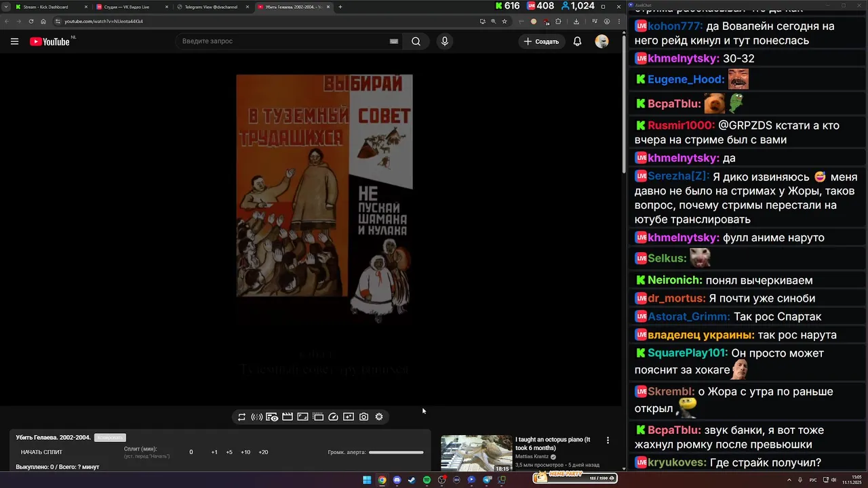868x488 pixels.
Task: Click the taskbar volume speaker icon
Action: pos(833,480)
